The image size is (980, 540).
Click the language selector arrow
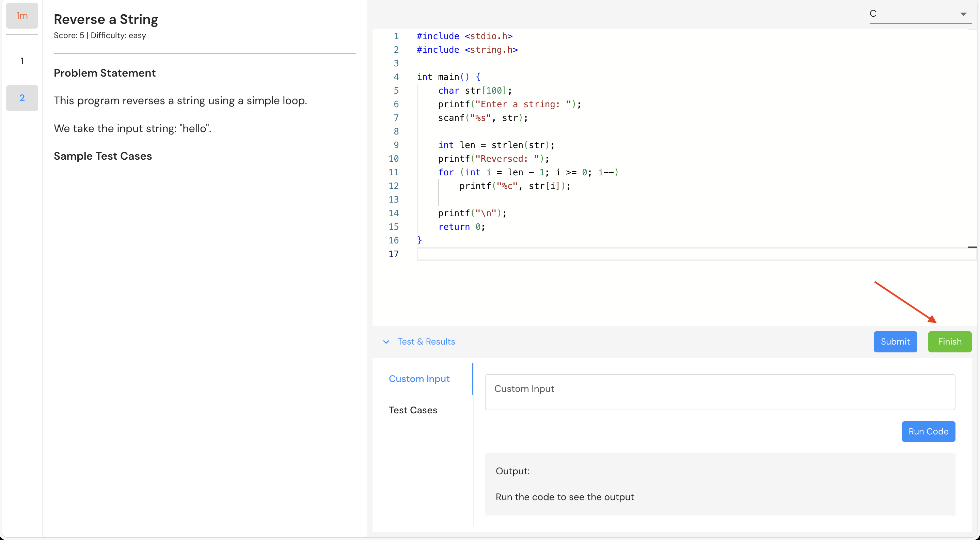point(963,14)
